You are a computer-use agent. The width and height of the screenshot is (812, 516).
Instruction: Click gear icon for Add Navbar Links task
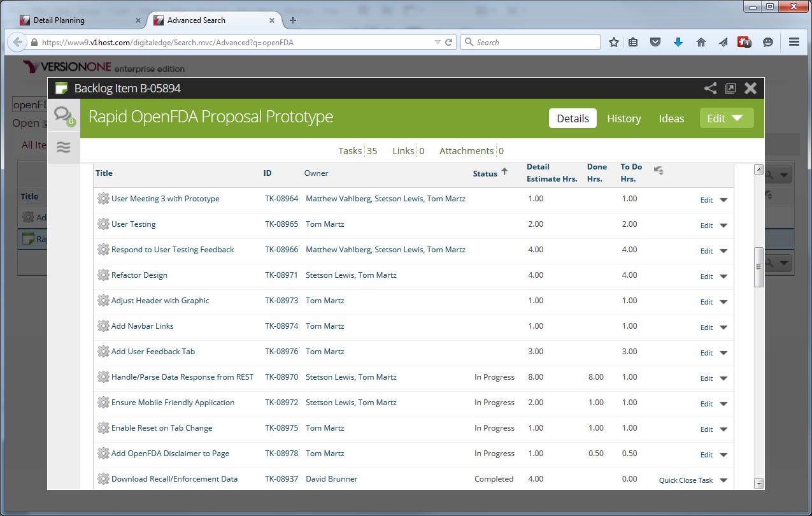(103, 326)
